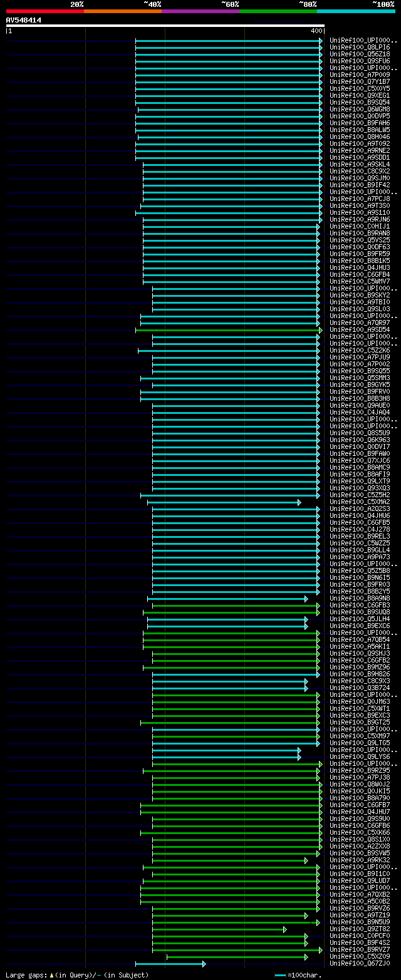The height and width of the screenshot is (980, 401).
Task: Open UniRef100_B8A9N8 hit
Action: pyautogui.click(x=360, y=598)
